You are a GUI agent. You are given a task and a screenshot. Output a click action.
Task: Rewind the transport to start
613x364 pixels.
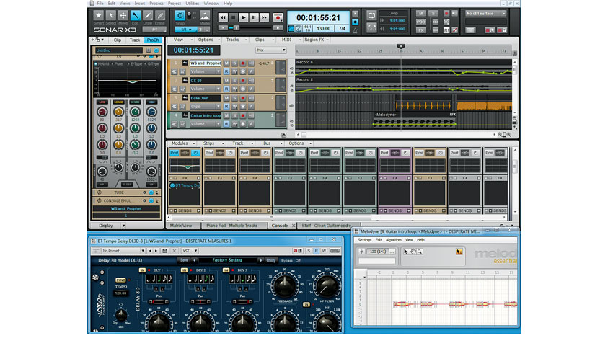(223, 17)
